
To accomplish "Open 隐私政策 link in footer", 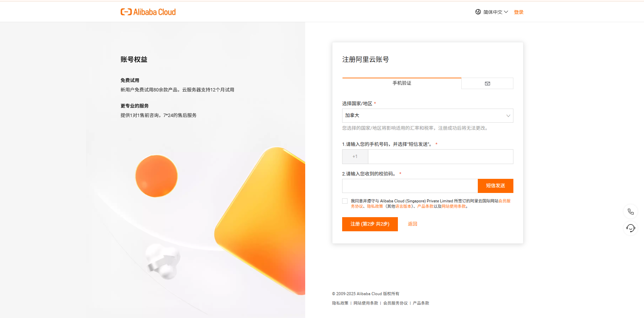I will [x=340, y=303].
